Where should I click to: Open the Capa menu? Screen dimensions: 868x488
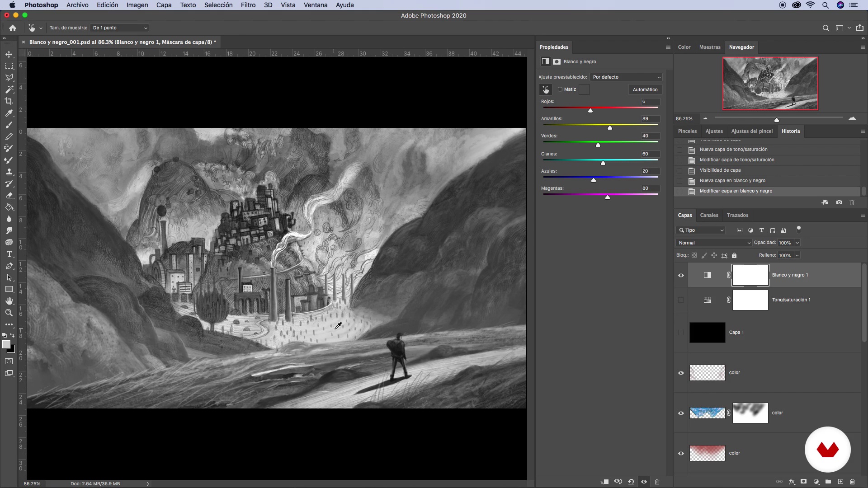(x=164, y=5)
